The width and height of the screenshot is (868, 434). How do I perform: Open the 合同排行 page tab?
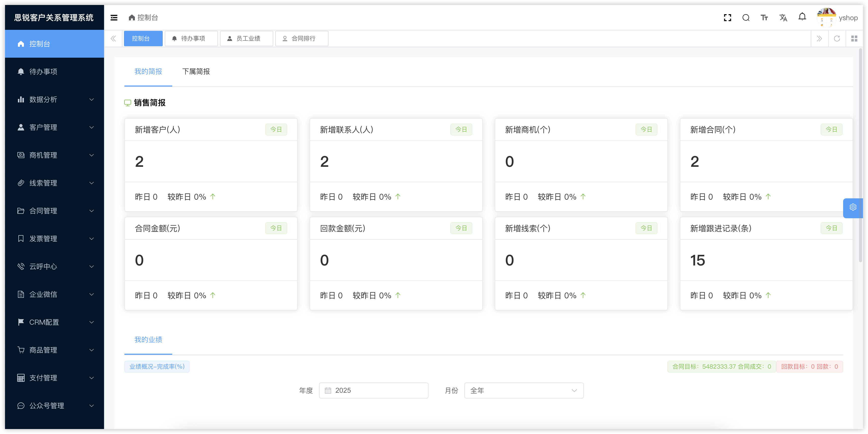tap(302, 38)
